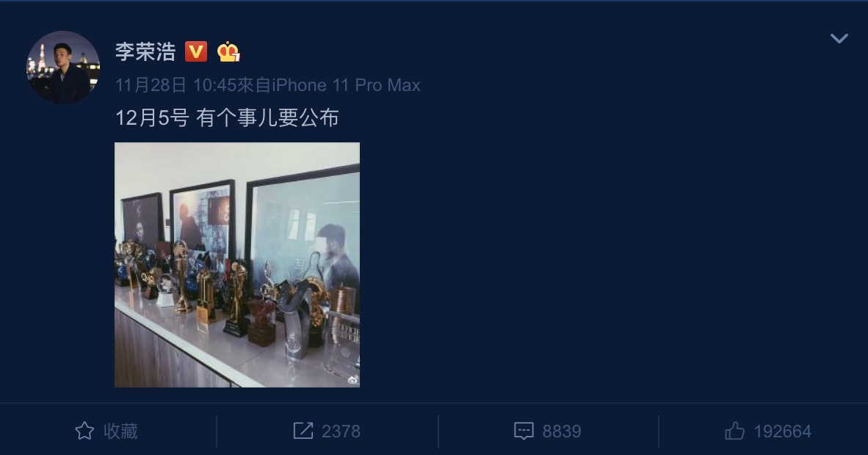
Task: Click the Weibo watermark logo on the photo
Action: click(x=352, y=380)
